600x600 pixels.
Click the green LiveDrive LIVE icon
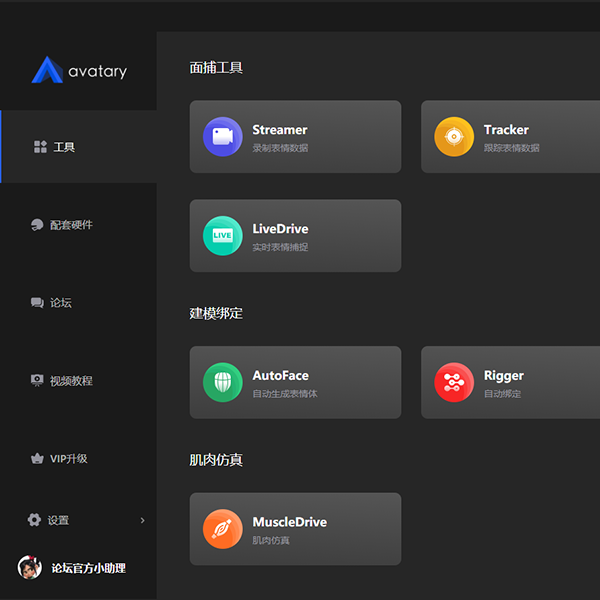pyautogui.click(x=222, y=236)
